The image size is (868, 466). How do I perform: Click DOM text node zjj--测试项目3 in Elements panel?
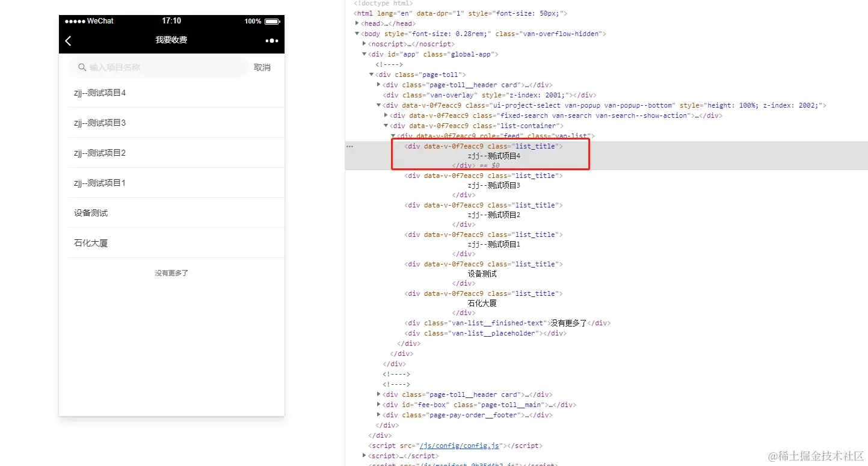pos(494,185)
